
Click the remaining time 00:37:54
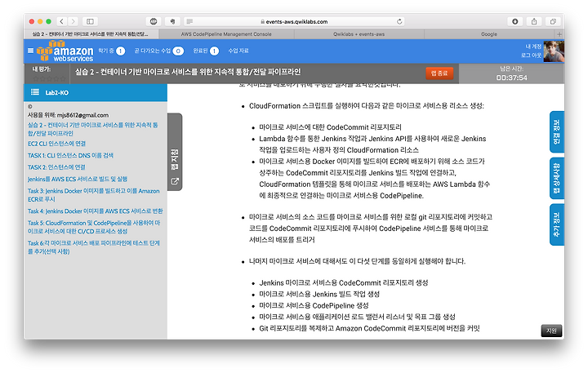click(511, 78)
